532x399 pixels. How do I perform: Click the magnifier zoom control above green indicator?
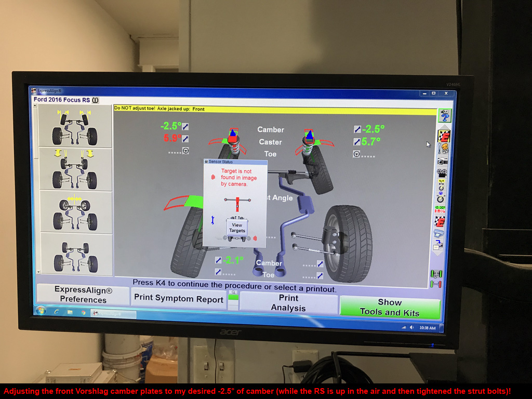pos(233,292)
